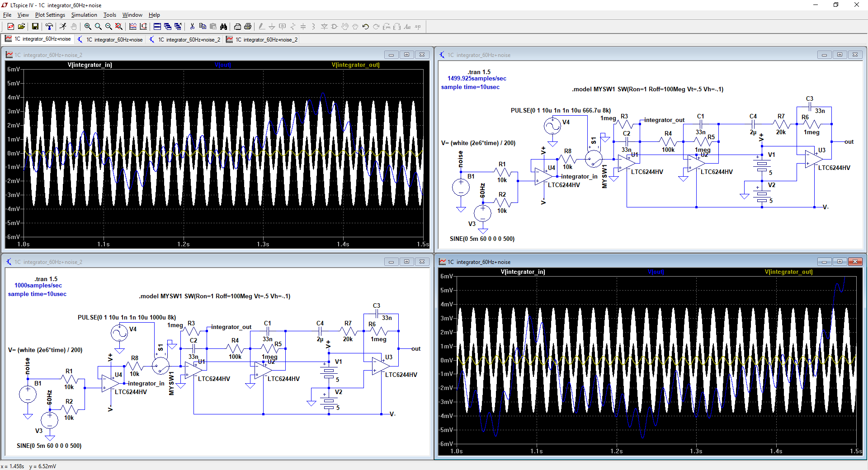Click yellow V(integrator_out) label in noise_2 plot

tap(355, 65)
